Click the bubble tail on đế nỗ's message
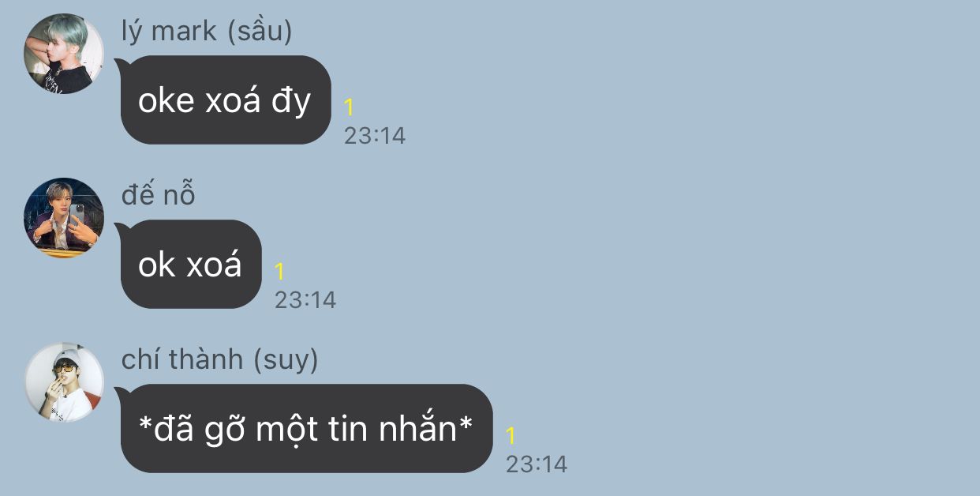Screen dimensions: 980x496 121,227
